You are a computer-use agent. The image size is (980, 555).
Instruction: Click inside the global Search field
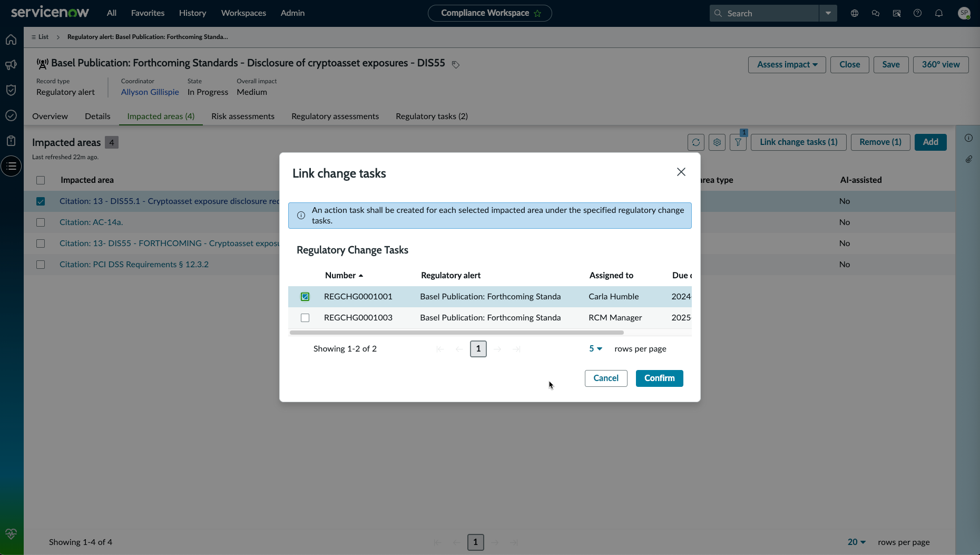coord(764,13)
